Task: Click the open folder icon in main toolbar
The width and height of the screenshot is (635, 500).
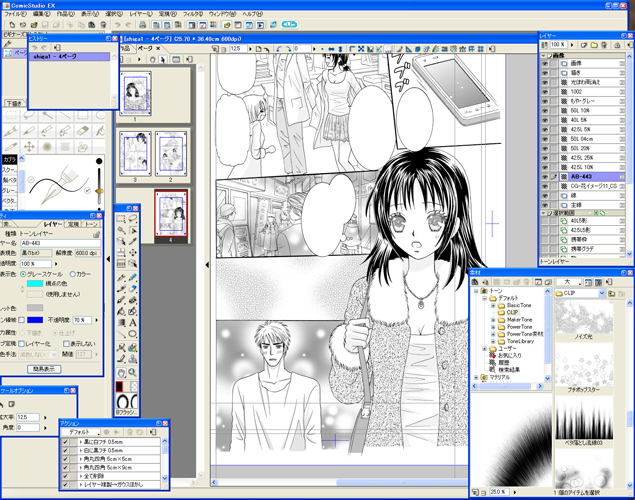Action: [x=34, y=25]
